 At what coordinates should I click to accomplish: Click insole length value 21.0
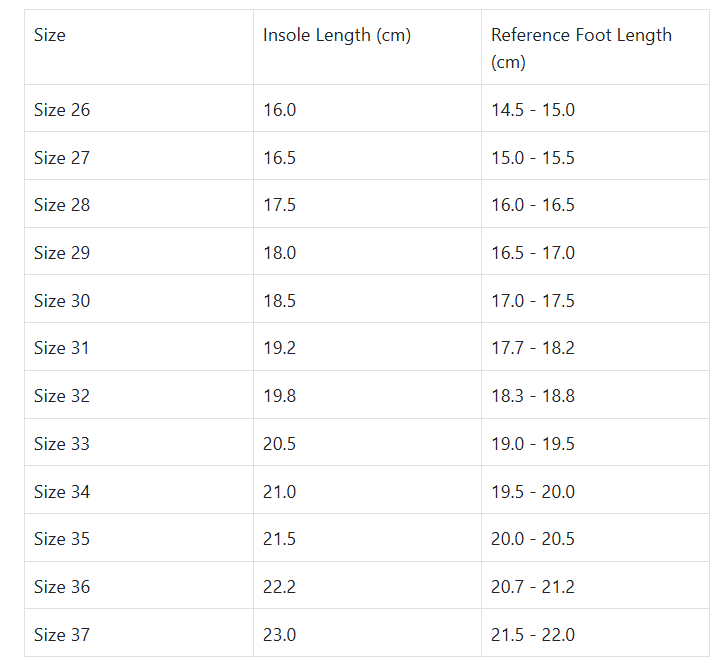tap(280, 492)
